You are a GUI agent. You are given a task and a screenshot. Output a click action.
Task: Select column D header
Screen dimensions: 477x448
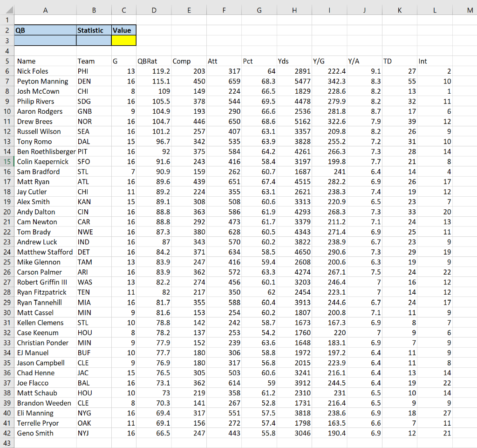[154, 10]
